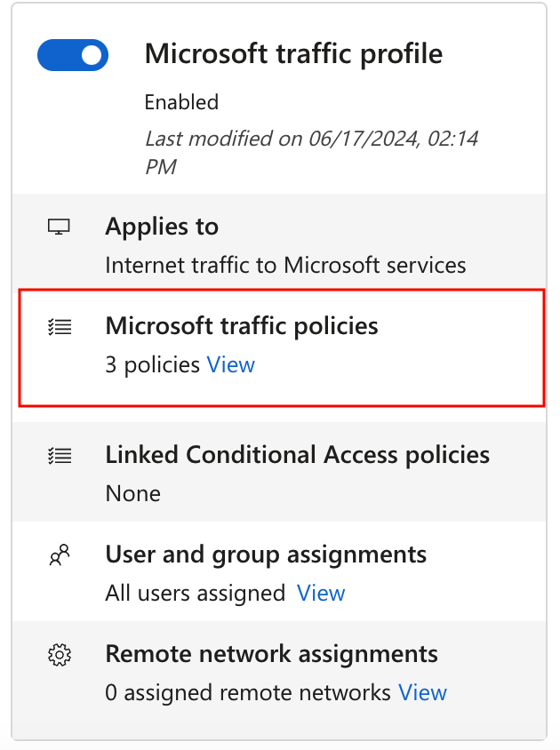View assigned remote networks
The height and width of the screenshot is (750, 560).
pyautogui.click(x=422, y=692)
